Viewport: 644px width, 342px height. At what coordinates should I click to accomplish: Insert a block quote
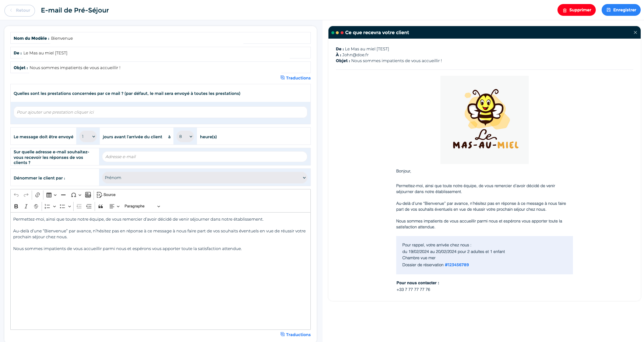pos(101,206)
